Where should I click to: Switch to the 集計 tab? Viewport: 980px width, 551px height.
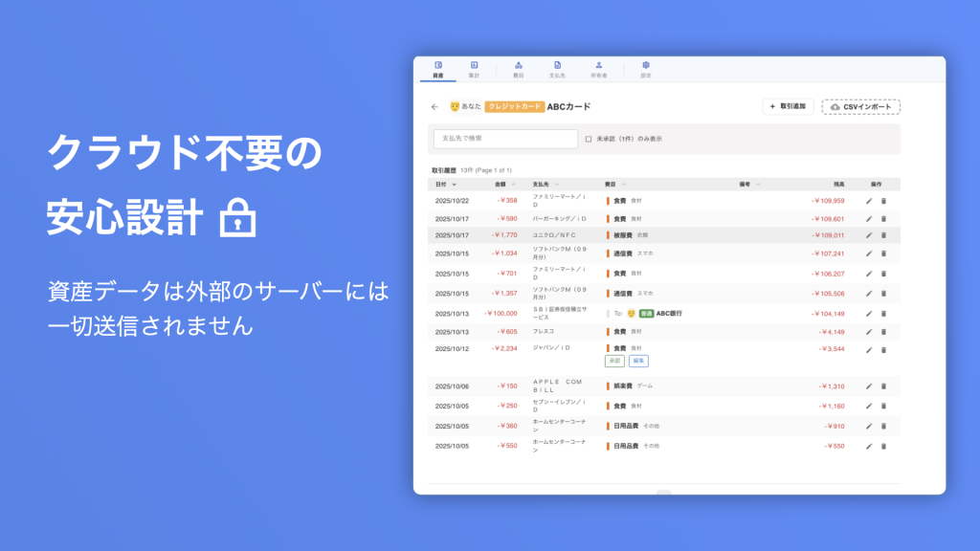point(474,69)
